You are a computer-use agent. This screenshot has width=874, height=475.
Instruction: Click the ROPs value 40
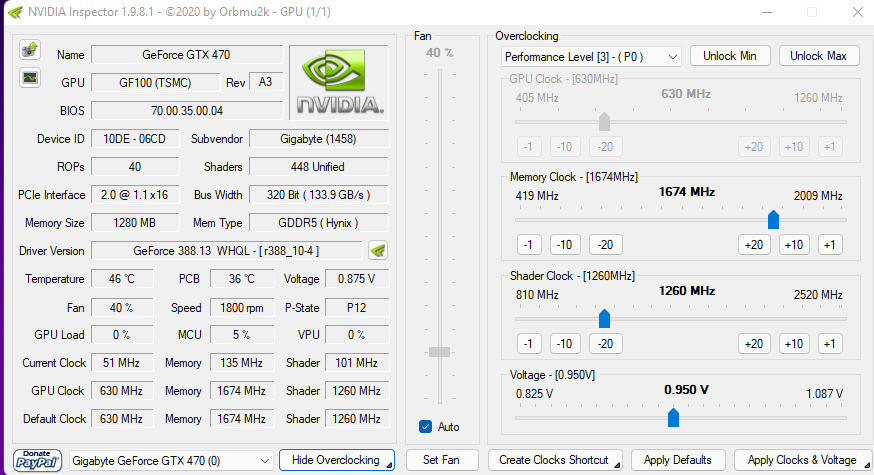pyautogui.click(x=135, y=167)
